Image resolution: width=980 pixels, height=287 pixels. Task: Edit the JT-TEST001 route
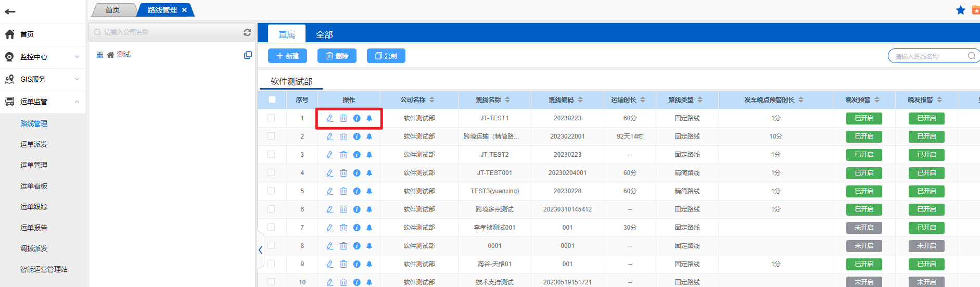(x=330, y=173)
